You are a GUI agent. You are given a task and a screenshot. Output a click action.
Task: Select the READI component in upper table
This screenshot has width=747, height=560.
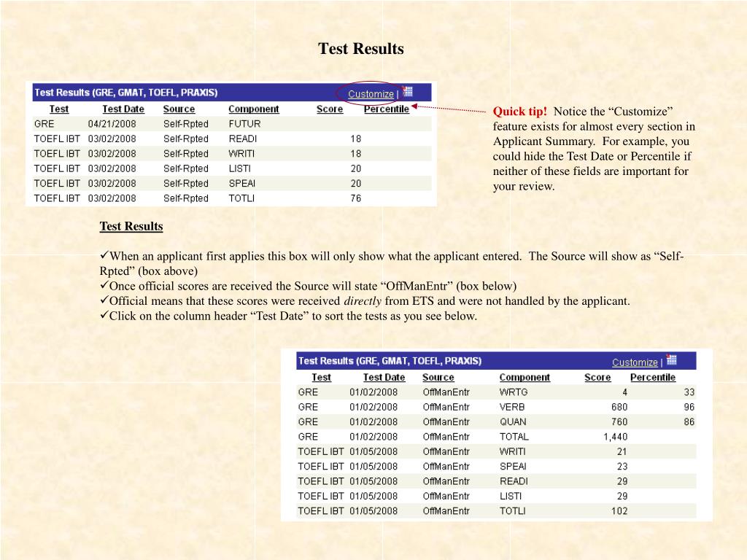(242, 139)
